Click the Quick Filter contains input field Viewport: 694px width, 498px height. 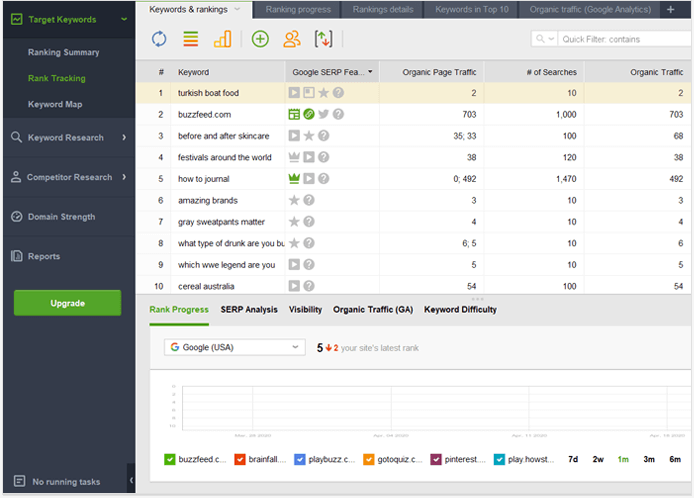pos(624,39)
